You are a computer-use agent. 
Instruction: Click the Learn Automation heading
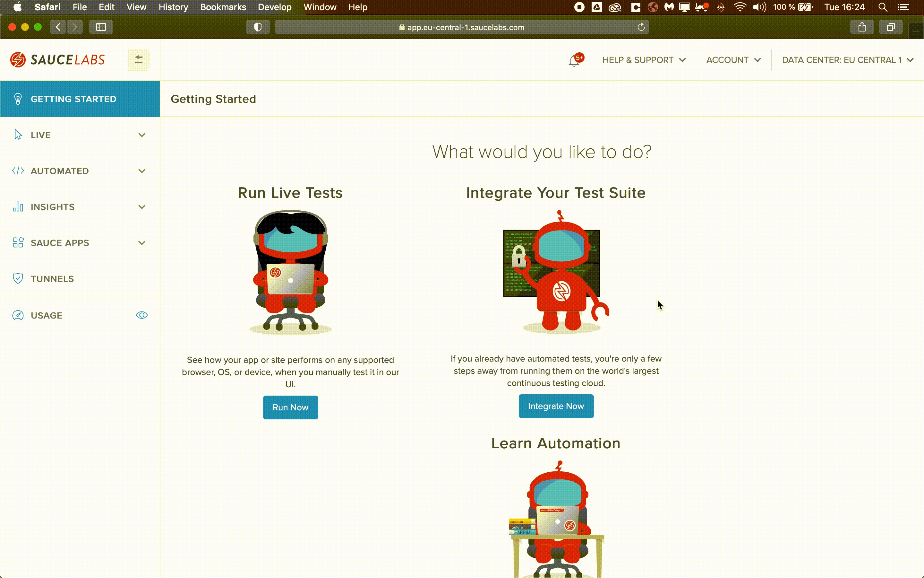click(x=556, y=443)
